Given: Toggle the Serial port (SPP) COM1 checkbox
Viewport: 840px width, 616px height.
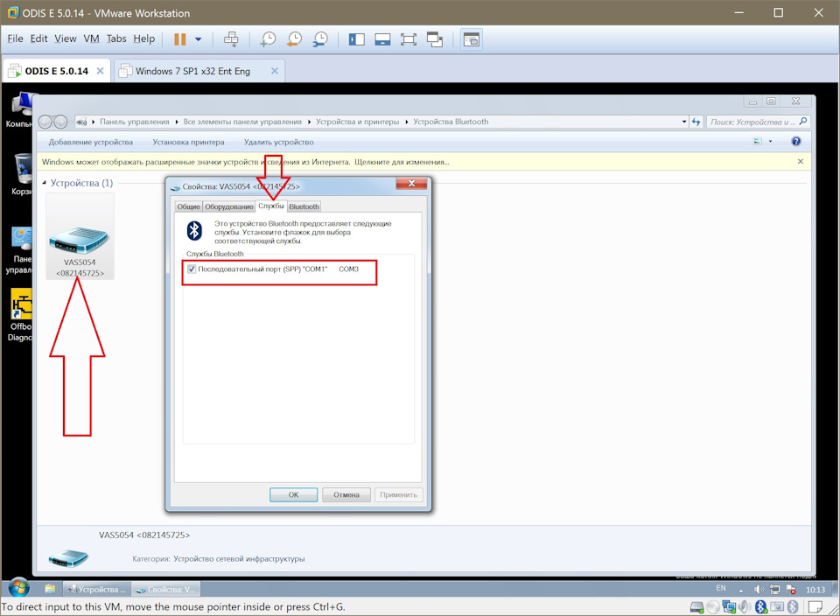Looking at the screenshot, I should coord(192,269).
